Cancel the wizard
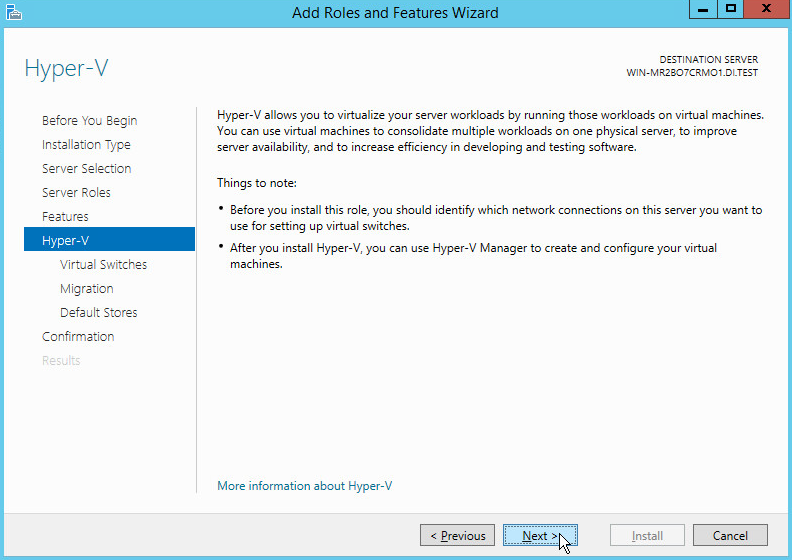The image size is (792, 560). coord(730,536)
